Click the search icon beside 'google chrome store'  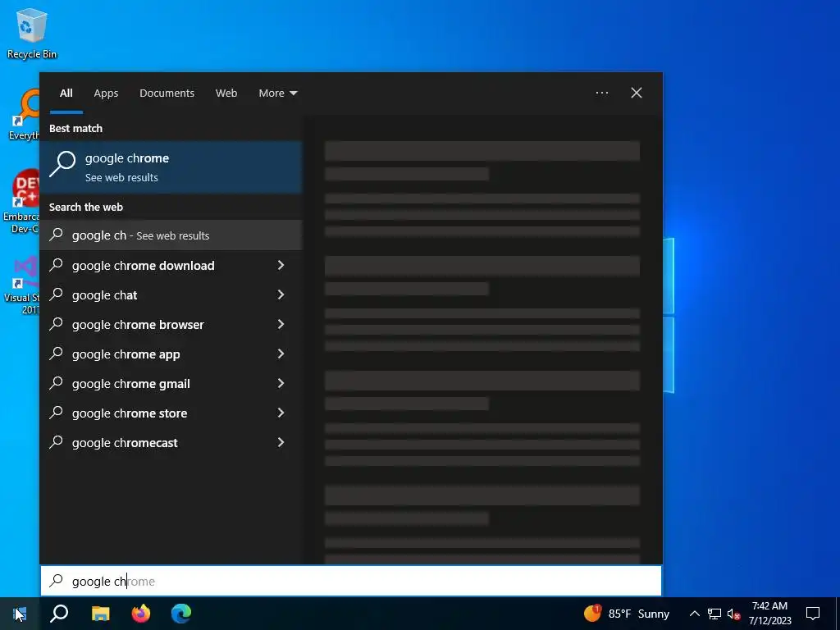coord(57,413)
